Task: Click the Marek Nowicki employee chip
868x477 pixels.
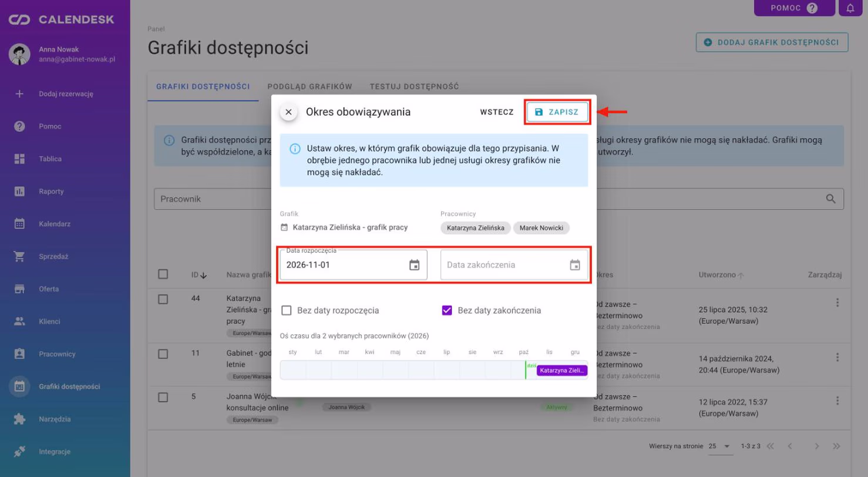Action: 541,228
